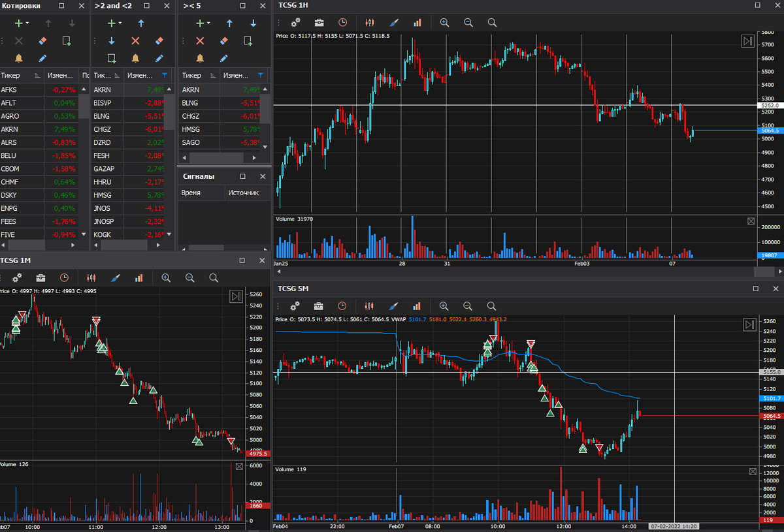Open the briefcase instrument icon in TCSG 1H
Image resolution: width=784 pixels, height=532 pixels.
319,22
